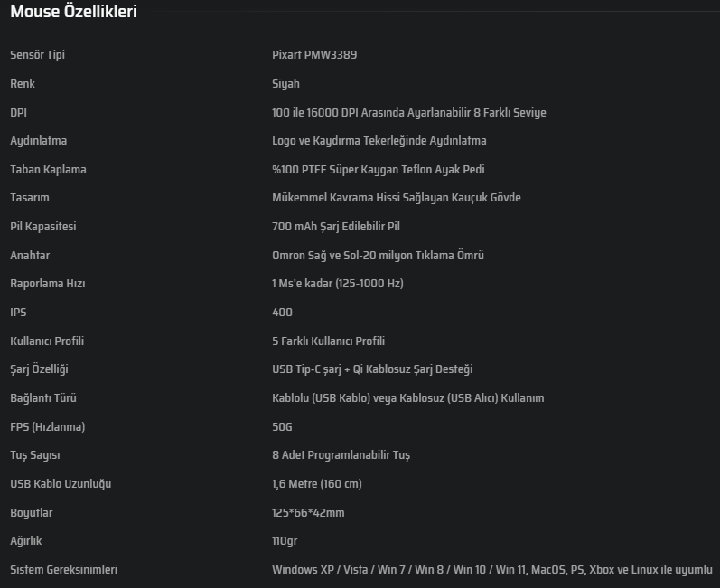Select the Aydınlatma label
Viewport: 720px width, 588px height.
(x=39, y=141)
